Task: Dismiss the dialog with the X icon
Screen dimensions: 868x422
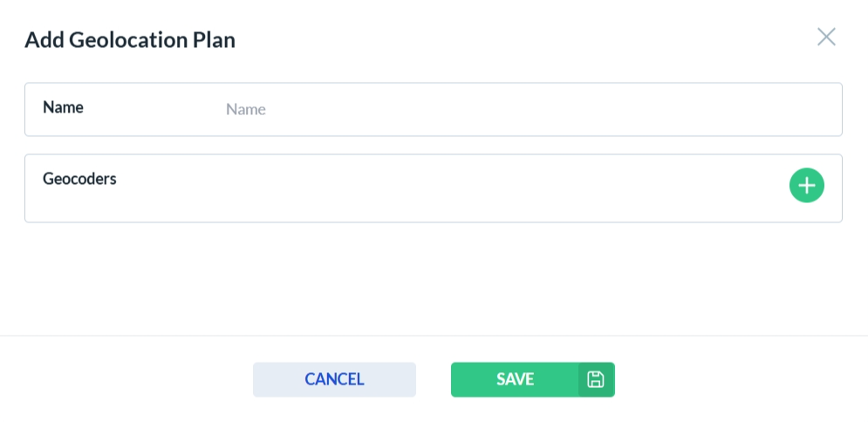Action: click(825, 37)
